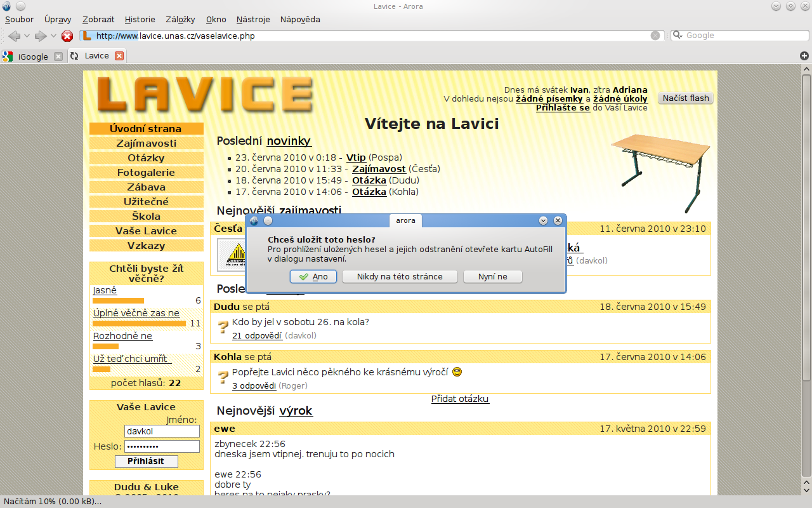Click Ano to save the password
This screenshot has width=812, height=508.
pyautogui.click(x=313, y=277)
